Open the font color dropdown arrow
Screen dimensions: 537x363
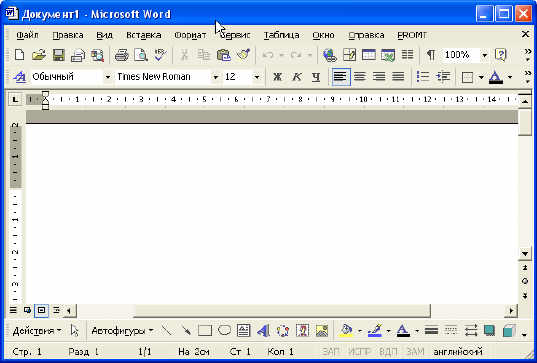pyautogui.click(x=510, y=77)
